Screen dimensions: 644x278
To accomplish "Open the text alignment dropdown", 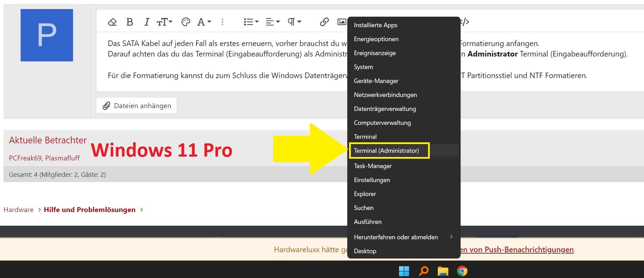I will [x=273, y=22].
